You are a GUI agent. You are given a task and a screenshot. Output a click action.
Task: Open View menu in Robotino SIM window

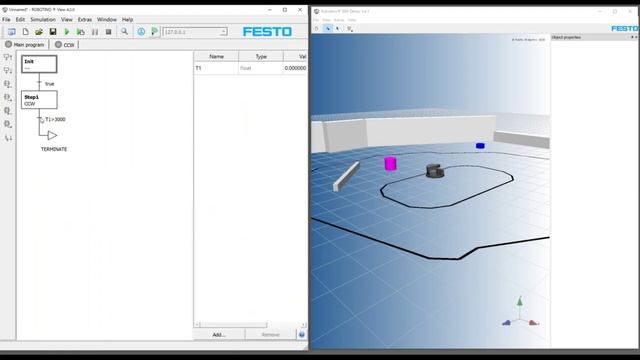tap(327, 20)
